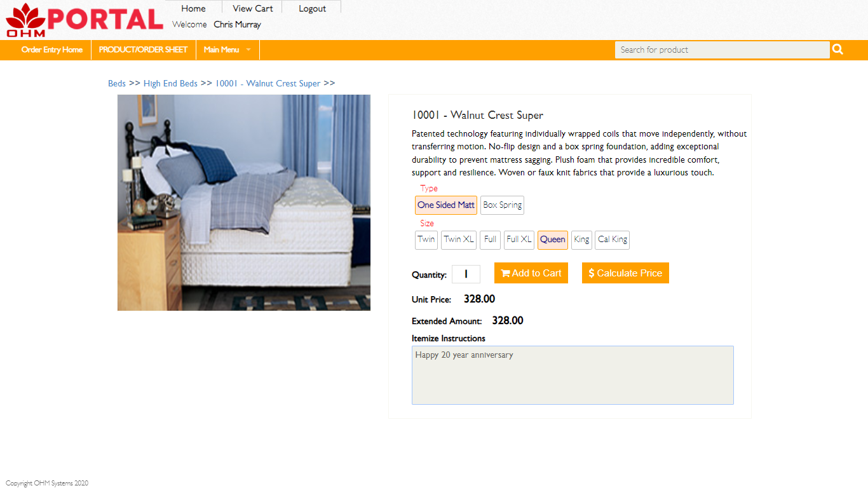Click the Main Menu dropdown arrow
868x488 pixels.
(x=248, y=50)
